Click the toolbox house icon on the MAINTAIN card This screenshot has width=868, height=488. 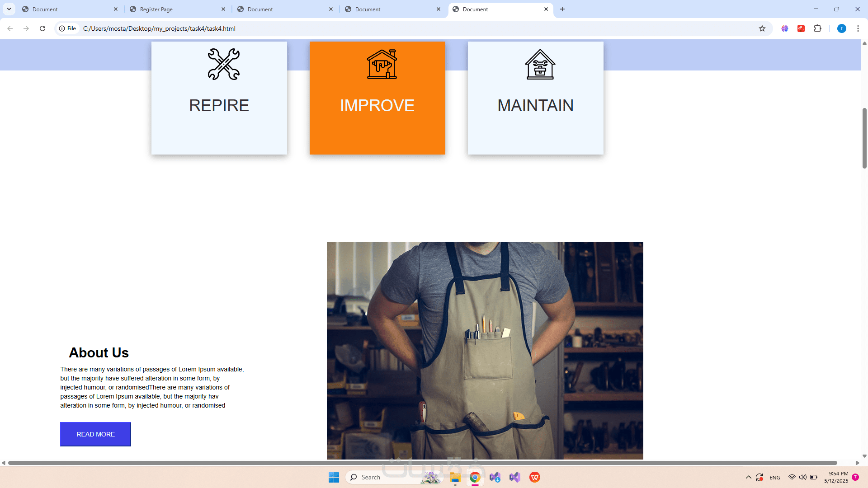tap(540, 64)
